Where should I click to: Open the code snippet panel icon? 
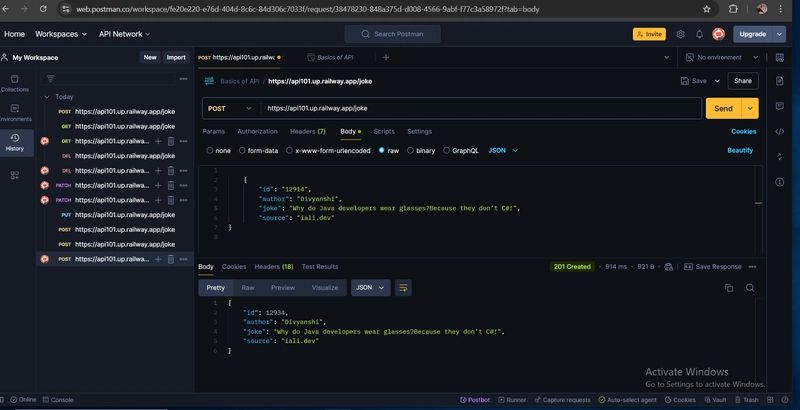tap(780, 132)
